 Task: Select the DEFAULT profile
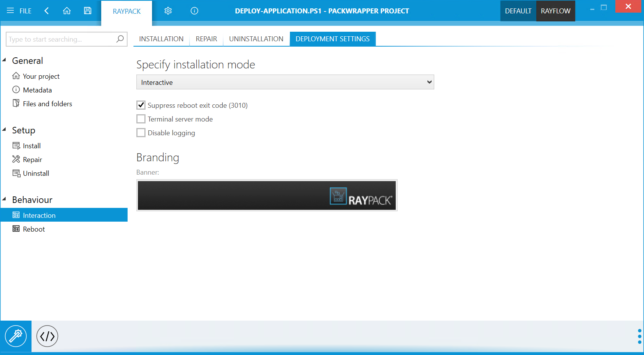[518, 11]
